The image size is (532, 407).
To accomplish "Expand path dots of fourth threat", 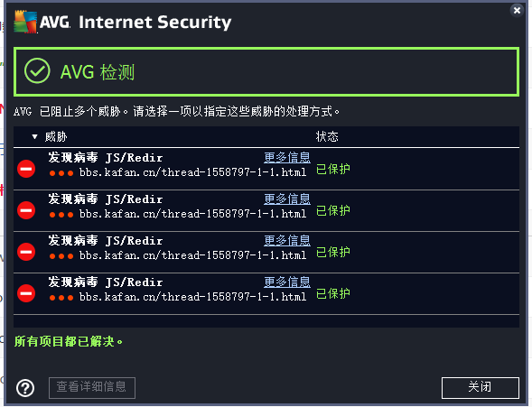I will click(61, 298).
